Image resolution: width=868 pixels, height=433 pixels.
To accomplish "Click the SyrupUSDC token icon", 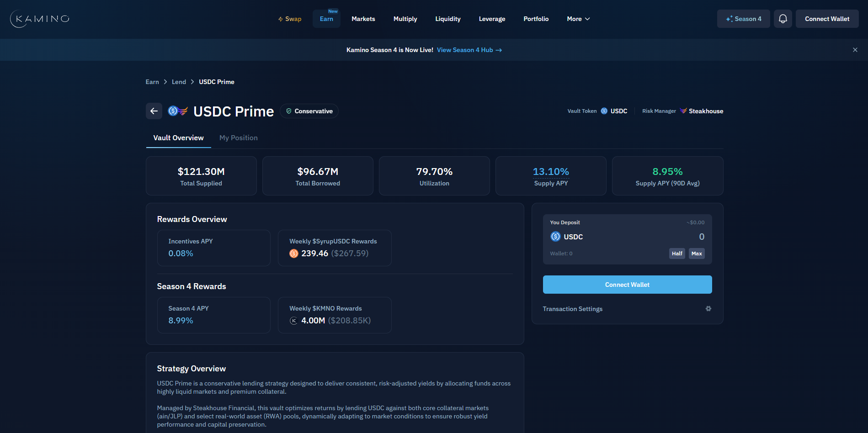I will [x=294, y=253].
